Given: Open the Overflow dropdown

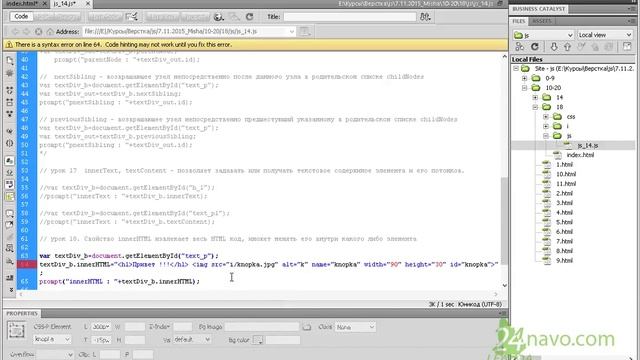Looking at the screenshot, I should point(55,355).
